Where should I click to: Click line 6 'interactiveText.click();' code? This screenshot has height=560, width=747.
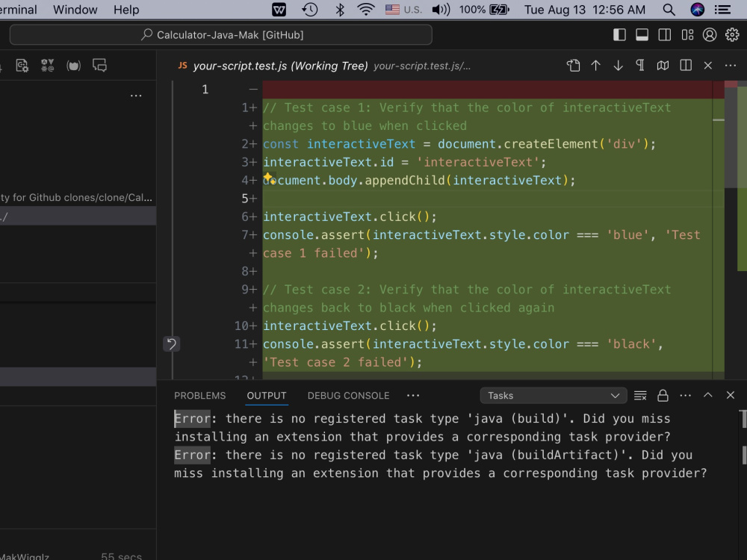click(350, 217)
